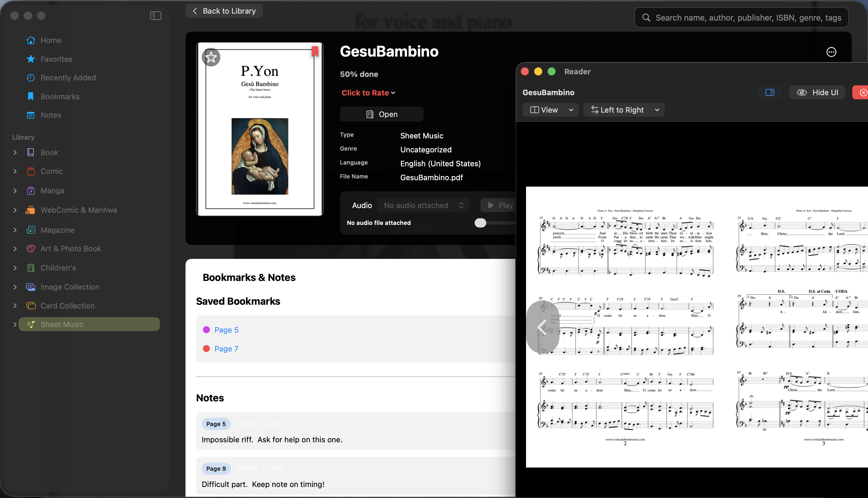The width and height of the screenshot is (868, 498).
Task: Expand the Comic library category
Action: coord(15,171)
